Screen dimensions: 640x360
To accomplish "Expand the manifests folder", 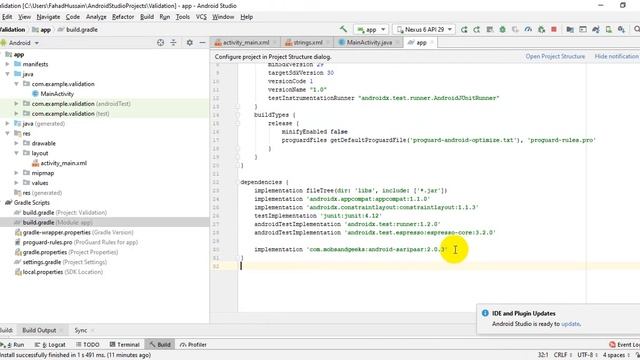I will point(7,64).
